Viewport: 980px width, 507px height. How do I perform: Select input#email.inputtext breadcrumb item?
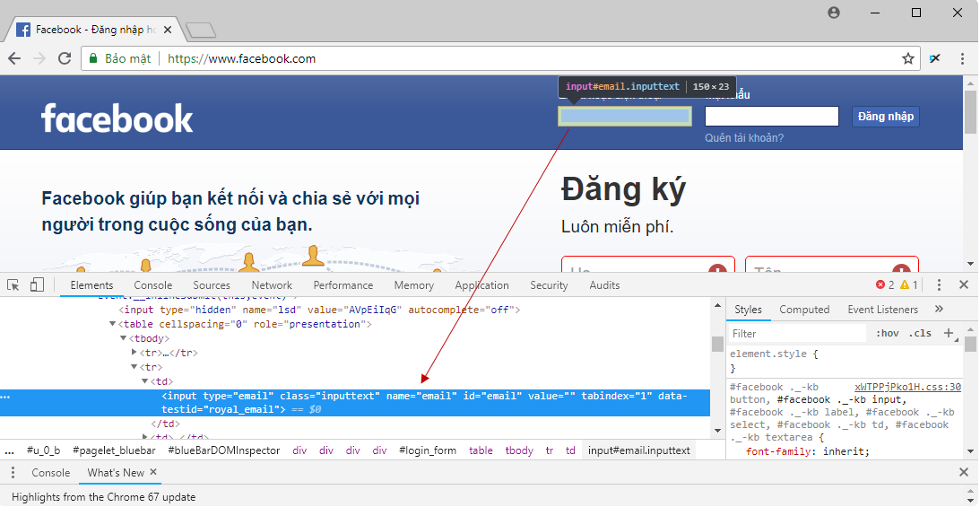click(638, 450)
